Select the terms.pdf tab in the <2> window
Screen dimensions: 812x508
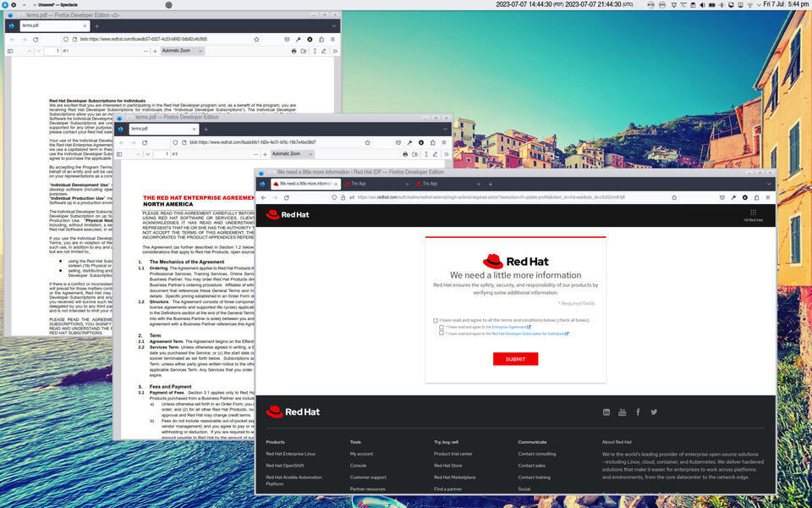[54, 25]
